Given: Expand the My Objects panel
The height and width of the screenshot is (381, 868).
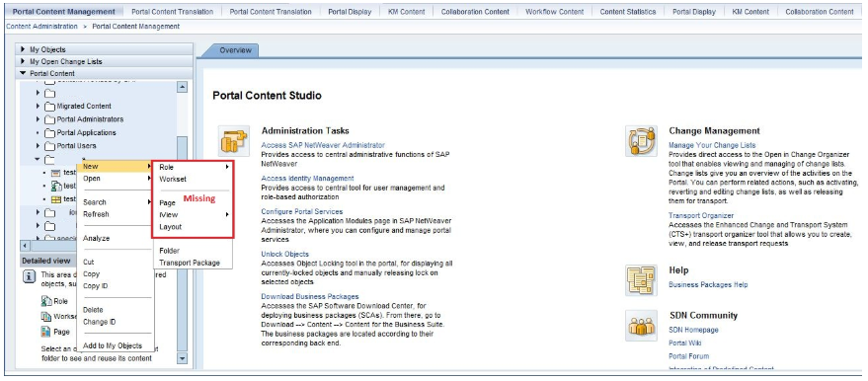Looking at the screenshot, I should pyautogui.click(x=23, y=49).
